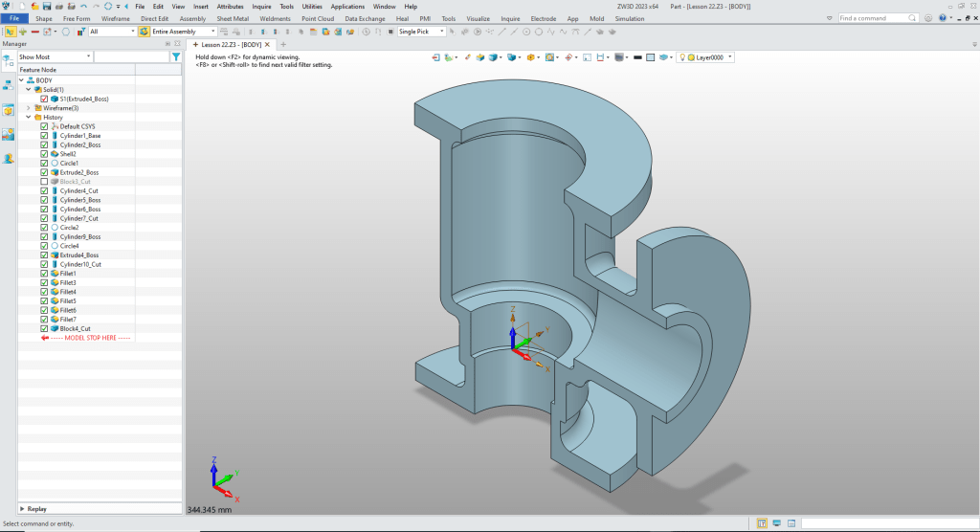
Task: Click the Undo arrow icon
Action: tap(83, 6)
